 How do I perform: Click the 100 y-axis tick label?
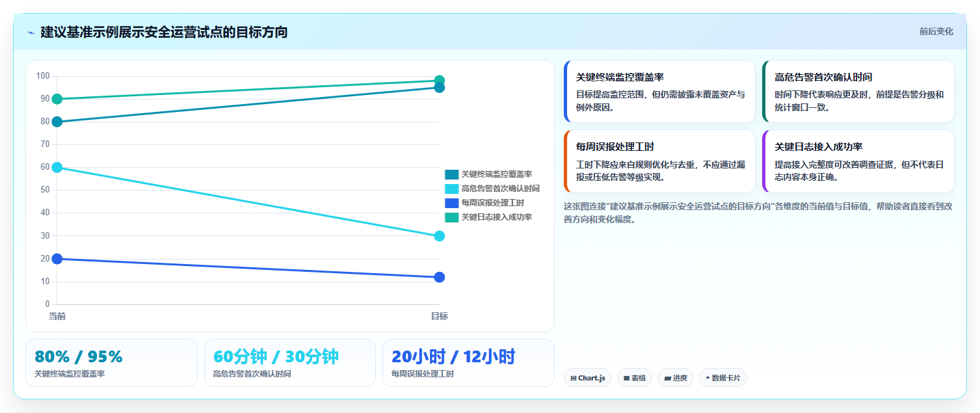(x=43, y=76)
